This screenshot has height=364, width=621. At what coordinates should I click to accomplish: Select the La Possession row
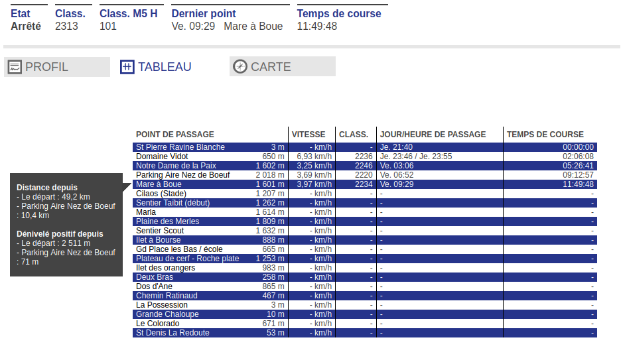365,305
